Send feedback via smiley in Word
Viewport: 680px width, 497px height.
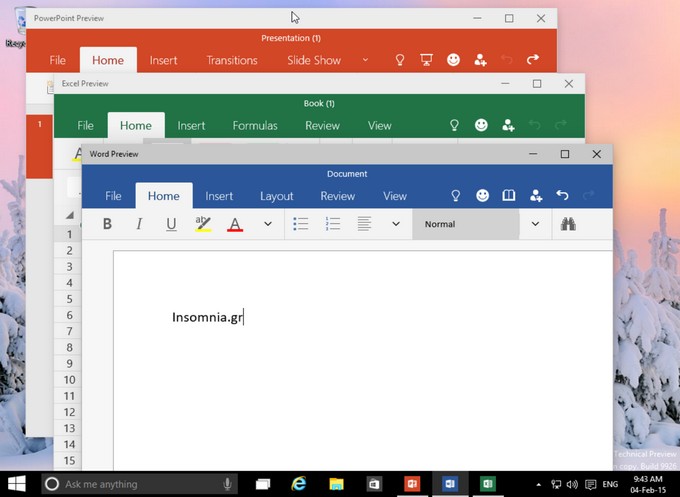[482, 196]
